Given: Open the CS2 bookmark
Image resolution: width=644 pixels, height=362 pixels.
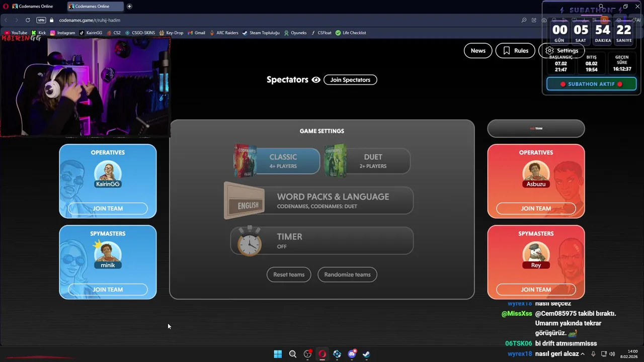Looking at the screenshot, I should (x=113, y=33).
